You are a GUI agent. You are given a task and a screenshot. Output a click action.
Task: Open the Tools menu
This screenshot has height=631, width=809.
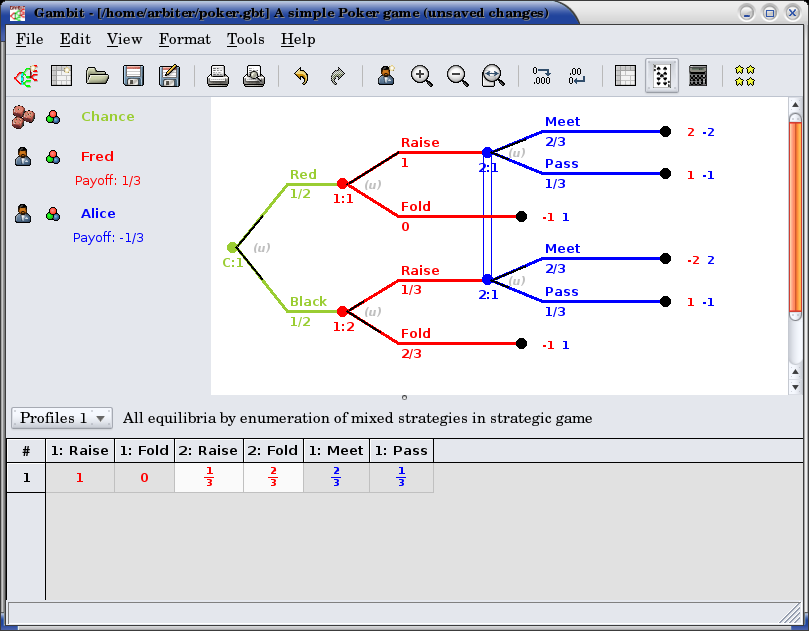tap(245, 39)
